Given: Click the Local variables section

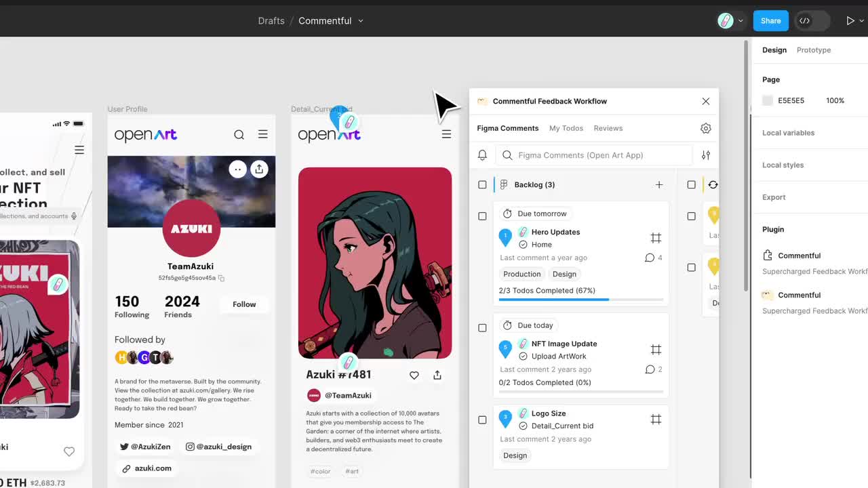Looking at the screenshot, I should 788,133.
